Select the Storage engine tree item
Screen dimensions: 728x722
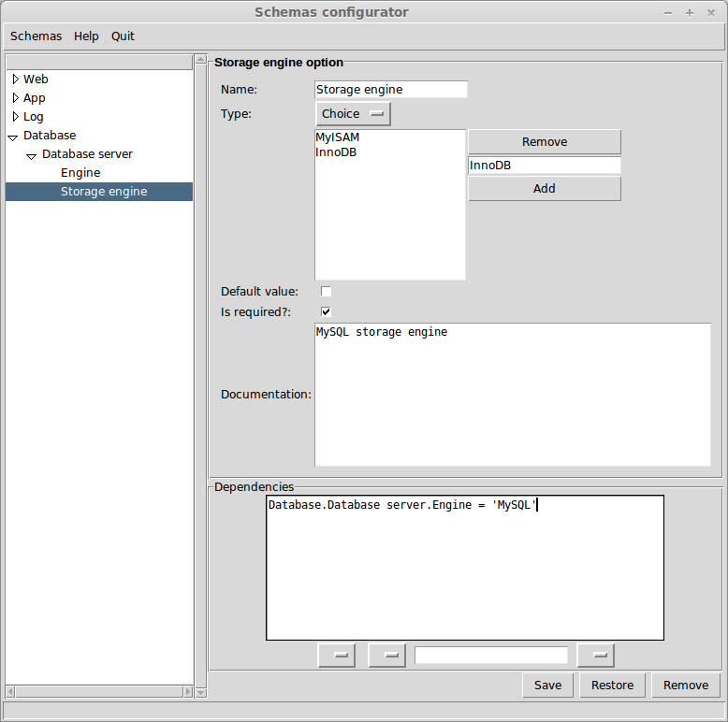(x=99, y=192)
